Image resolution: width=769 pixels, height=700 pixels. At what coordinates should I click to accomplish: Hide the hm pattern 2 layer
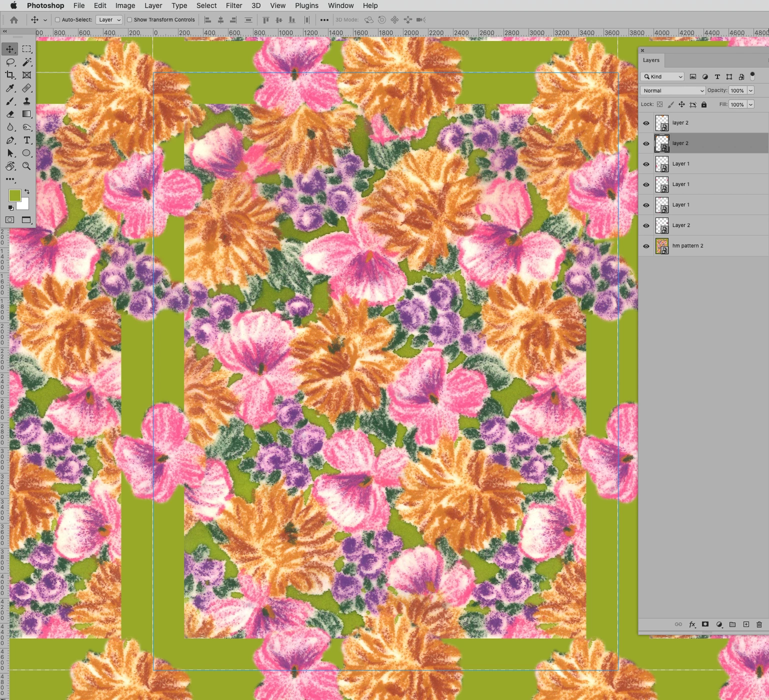tap(646, 246)
